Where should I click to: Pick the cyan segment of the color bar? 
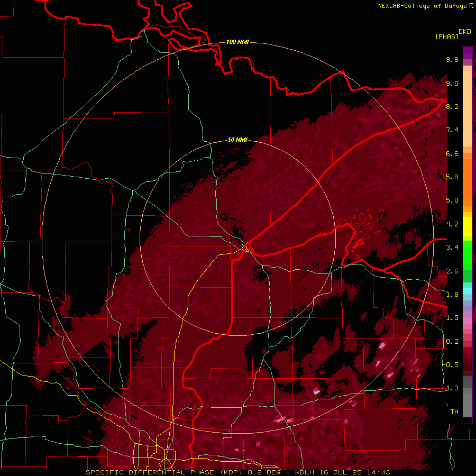(467, 291)
